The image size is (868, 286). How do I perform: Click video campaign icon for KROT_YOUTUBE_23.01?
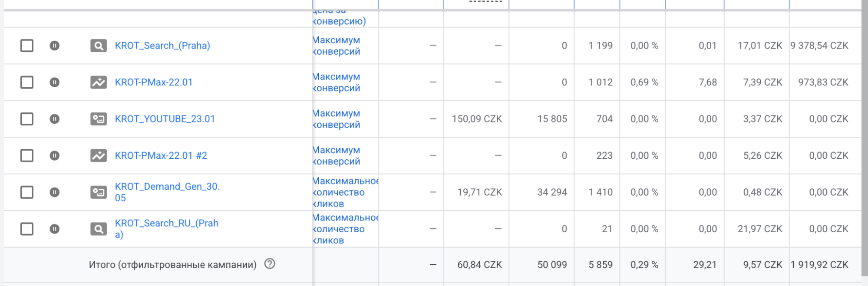(x=99, y=119)
